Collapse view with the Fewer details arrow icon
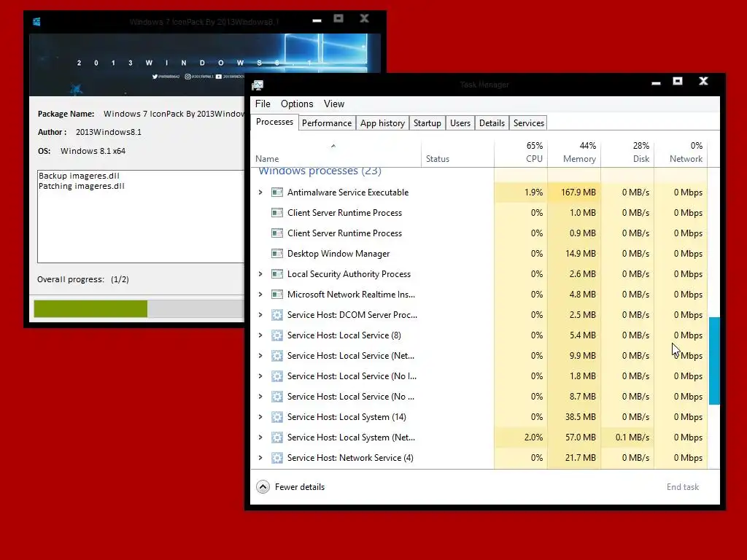 pos(263,486)
